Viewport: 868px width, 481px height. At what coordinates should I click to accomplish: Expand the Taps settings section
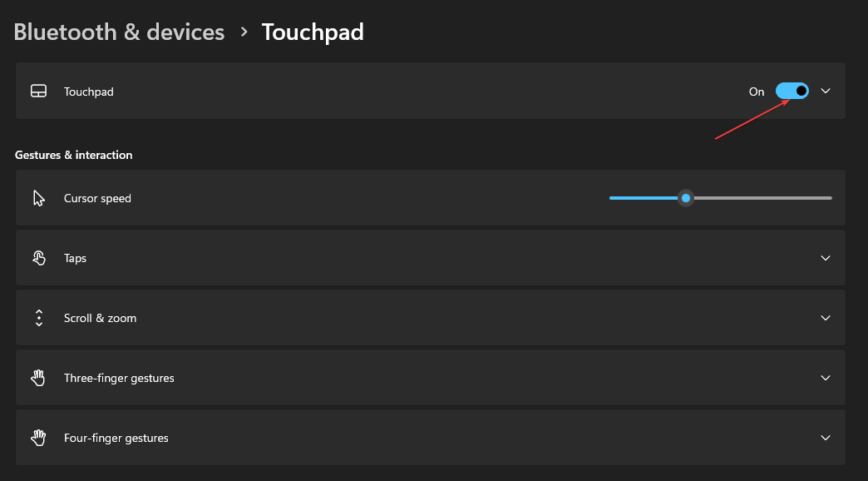825,258
